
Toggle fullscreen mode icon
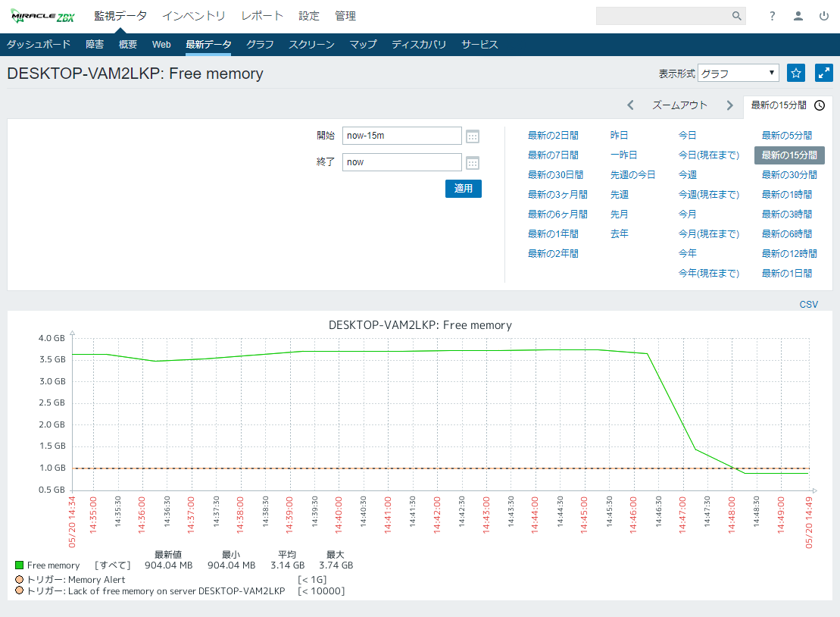click(x=823, y=73)
